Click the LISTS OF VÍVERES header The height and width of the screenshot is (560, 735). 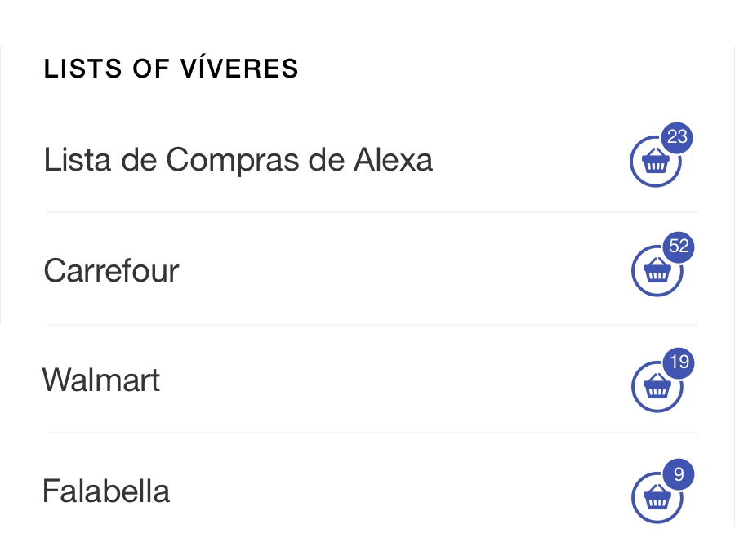click(171, 69)
